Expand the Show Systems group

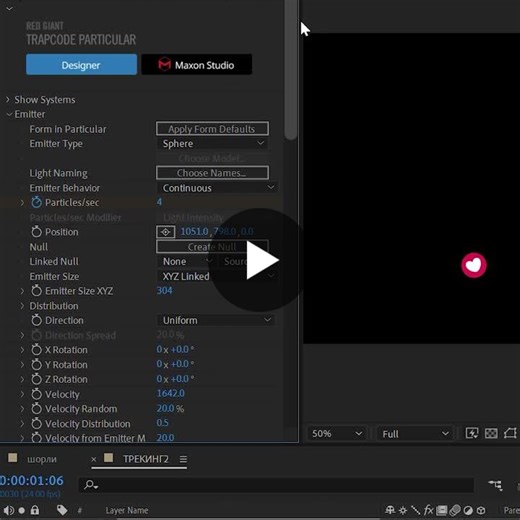(x=8, y=99)
